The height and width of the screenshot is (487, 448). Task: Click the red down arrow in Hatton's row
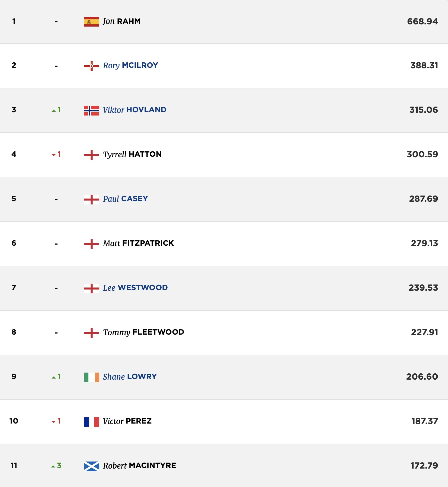[54, 155]
